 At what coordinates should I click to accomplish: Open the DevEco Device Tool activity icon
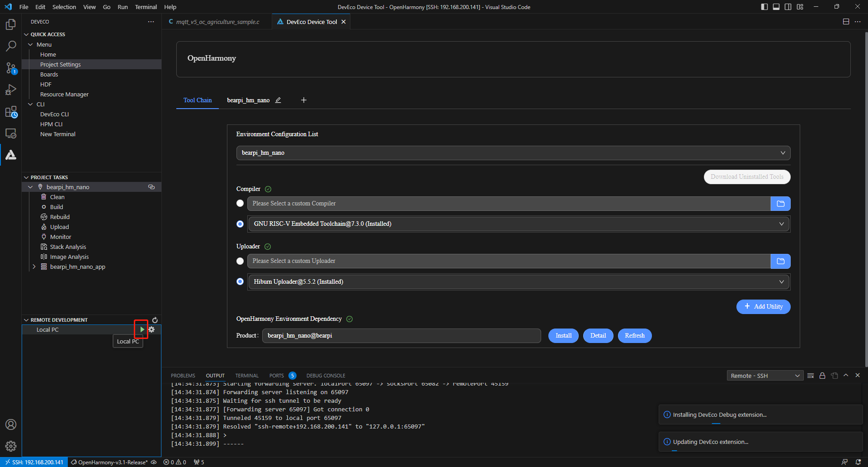[x=11, y=155]
